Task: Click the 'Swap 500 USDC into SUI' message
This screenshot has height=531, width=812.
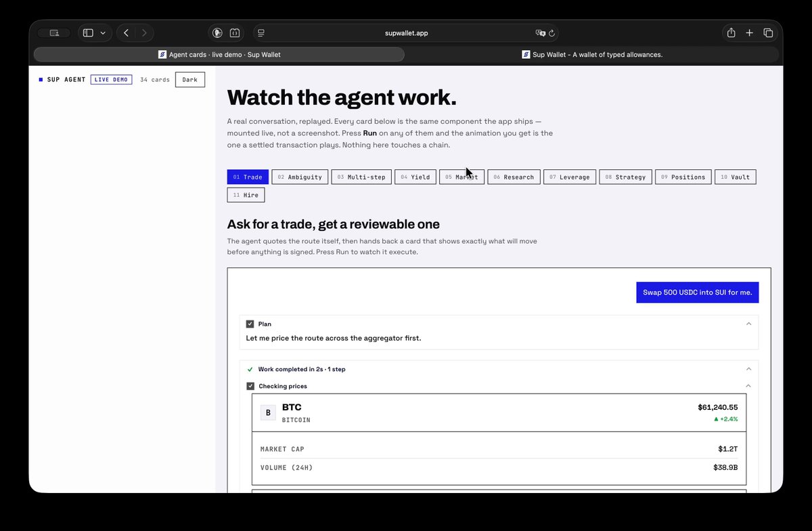Action: (698, 293)
